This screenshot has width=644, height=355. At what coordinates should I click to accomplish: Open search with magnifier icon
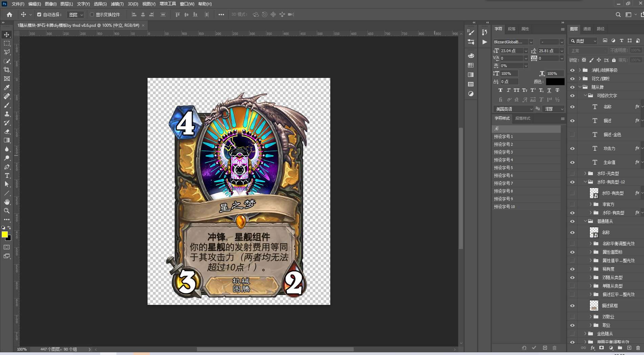click(x=618, y=15)
